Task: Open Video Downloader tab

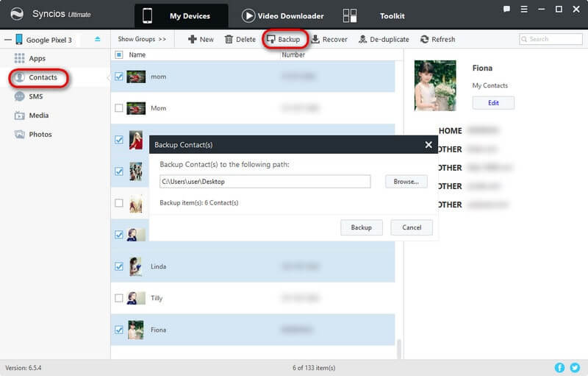Action: click(283, 15)
